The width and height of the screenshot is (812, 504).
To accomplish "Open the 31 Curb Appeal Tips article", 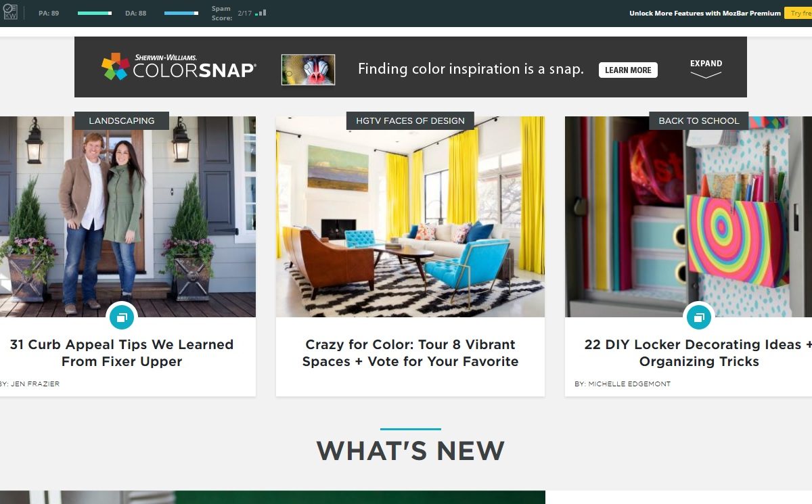I will tap(122, 352).
